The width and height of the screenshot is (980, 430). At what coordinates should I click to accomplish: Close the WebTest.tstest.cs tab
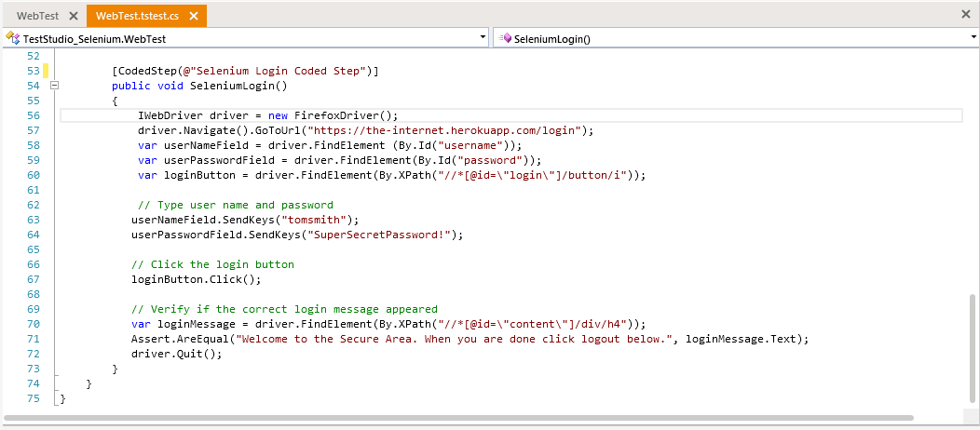193,16
